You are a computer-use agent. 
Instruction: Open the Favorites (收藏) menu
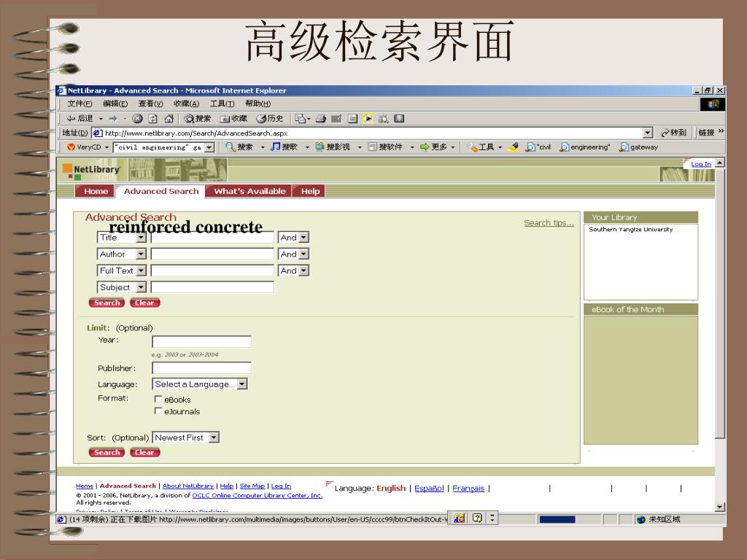186,104
